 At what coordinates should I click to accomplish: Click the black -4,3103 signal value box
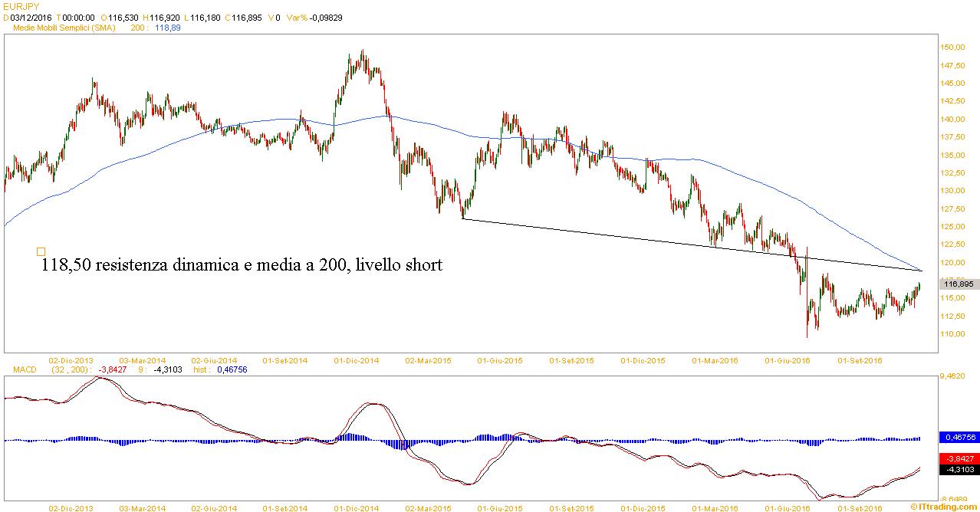[958, 469]
